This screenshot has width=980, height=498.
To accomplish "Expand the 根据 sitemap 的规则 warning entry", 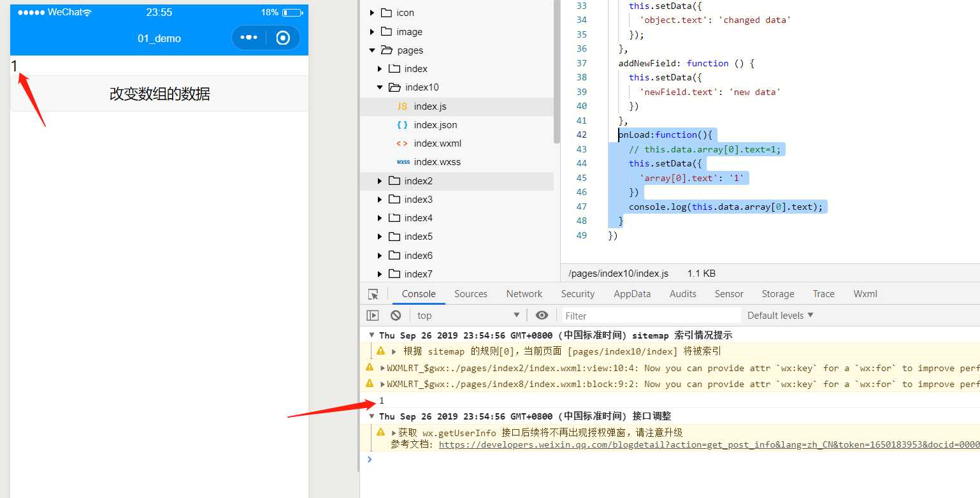I will pos(394,351).
